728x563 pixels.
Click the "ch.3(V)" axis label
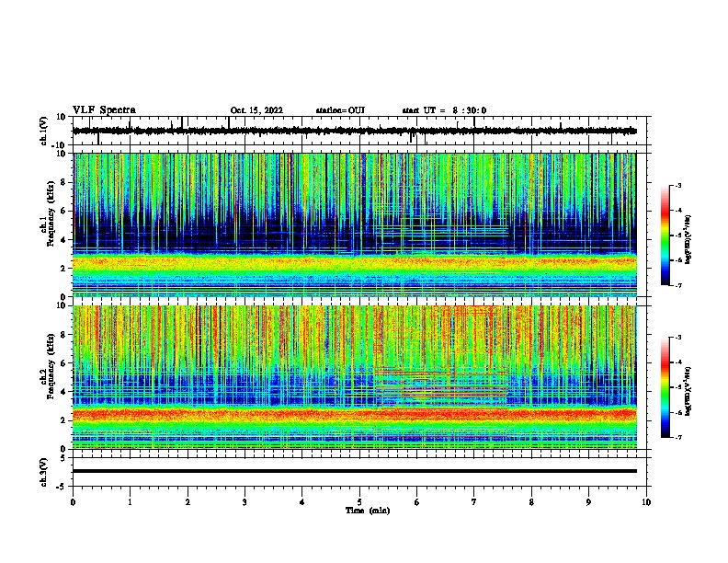coord(44,472)
